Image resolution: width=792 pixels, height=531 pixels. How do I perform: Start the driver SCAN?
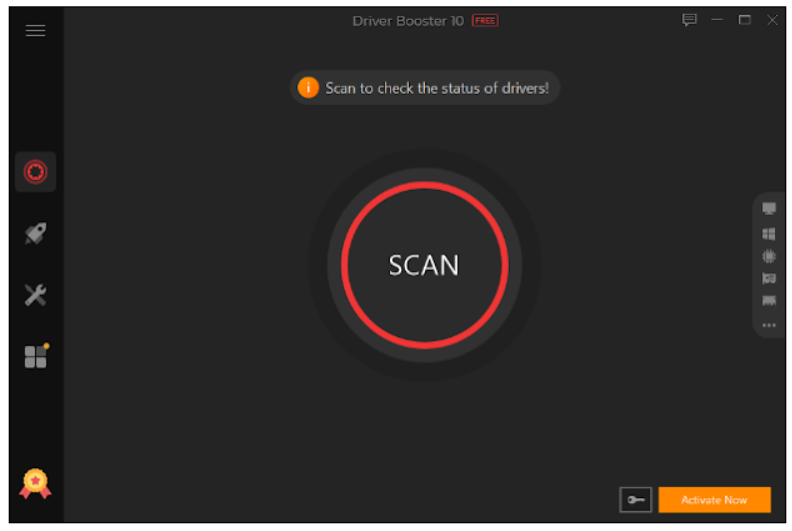pyautogui.click(x=424, y=265)
